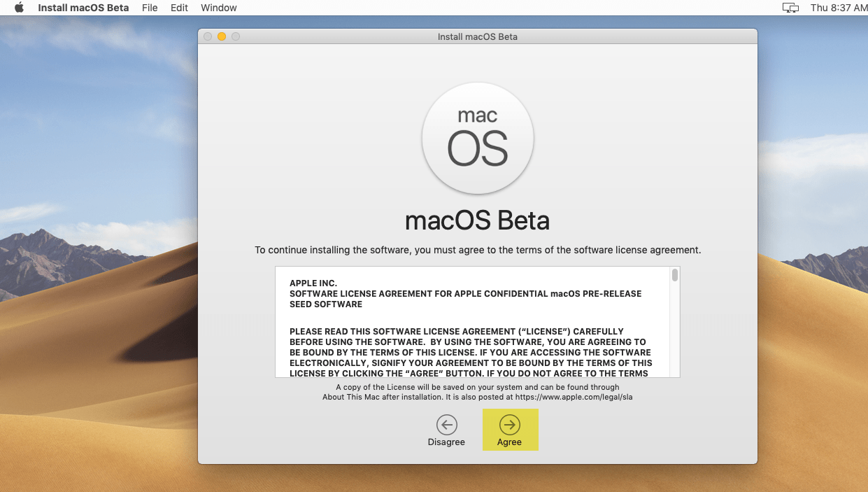Click the Agree arrow icon

point(509,424)
